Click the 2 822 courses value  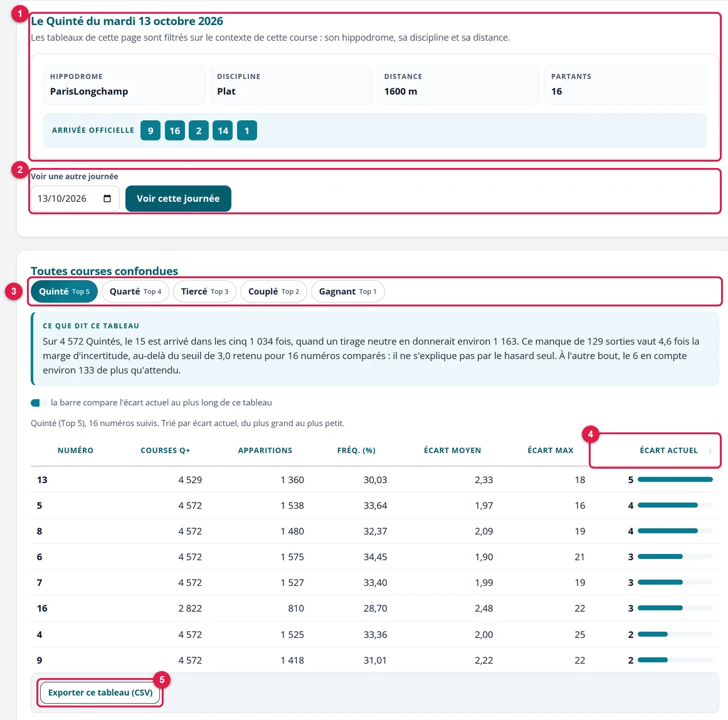tap(190, 608)
